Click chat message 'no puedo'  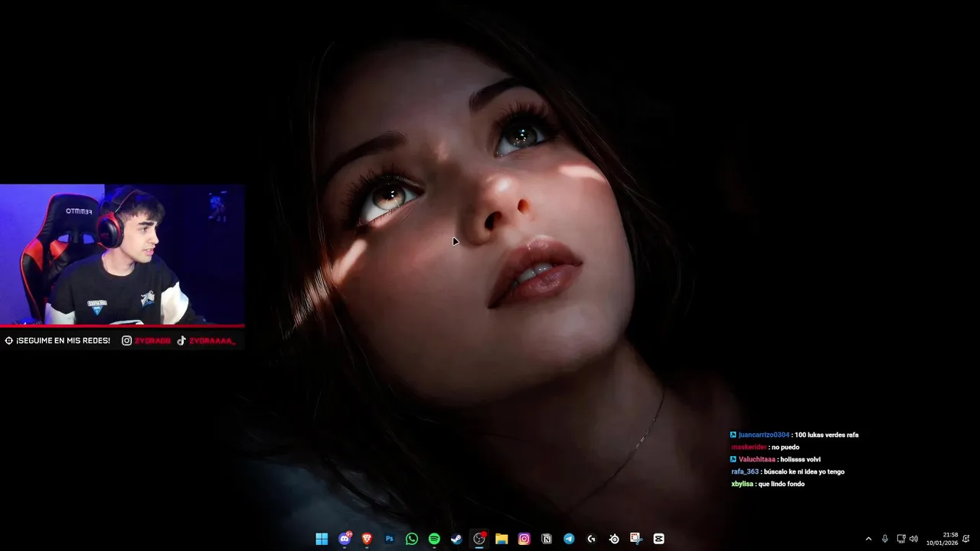coord(785,447)
